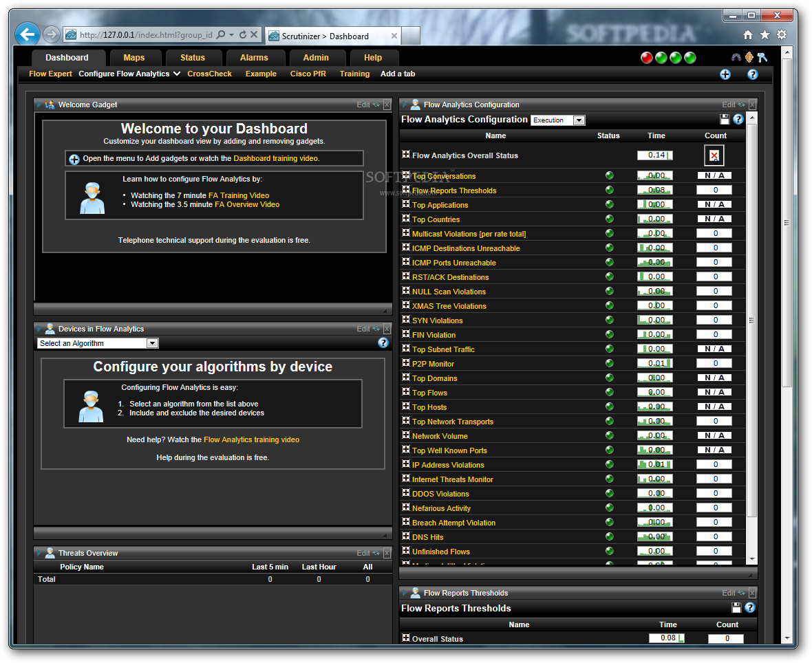The height and width of the screenshot is (663, 812).
Task: Expand the Top Hosts row
Action: pos(406,406)
